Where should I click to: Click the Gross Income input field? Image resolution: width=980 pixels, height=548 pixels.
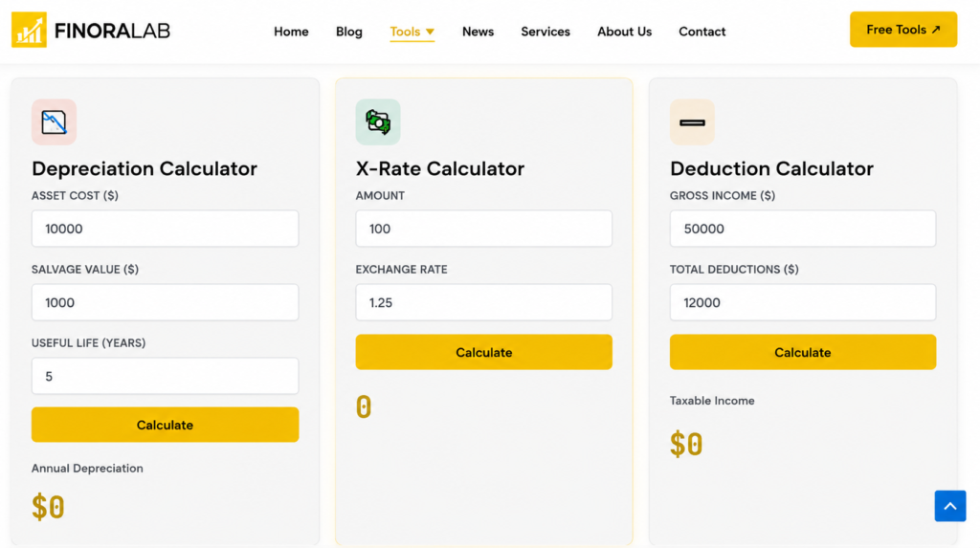pos(803,229)
